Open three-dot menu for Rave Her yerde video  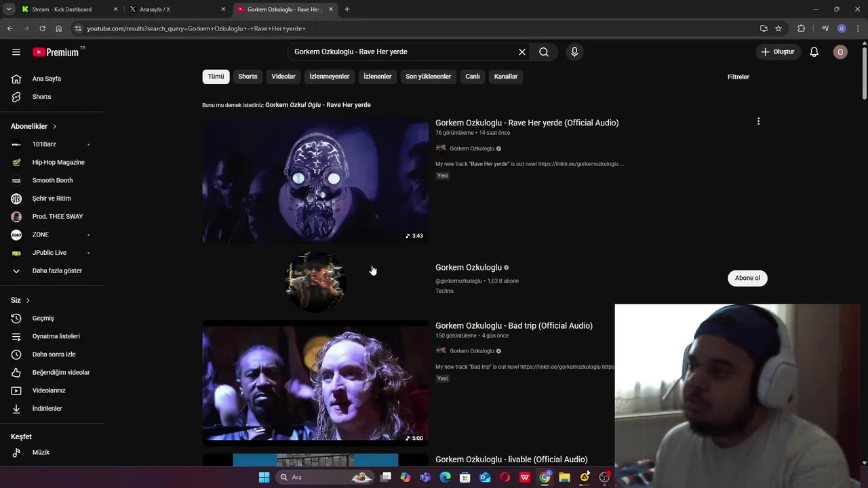pos(758,121)
